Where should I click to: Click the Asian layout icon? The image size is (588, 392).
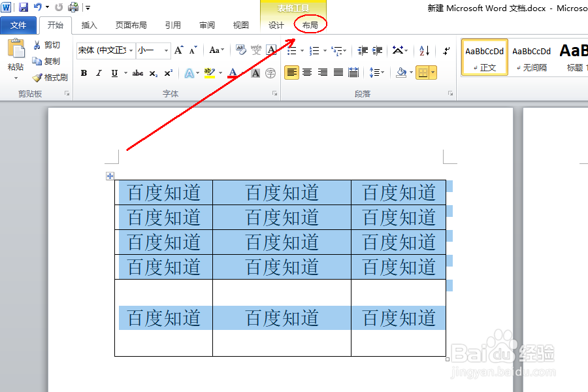tap(399, 50)
